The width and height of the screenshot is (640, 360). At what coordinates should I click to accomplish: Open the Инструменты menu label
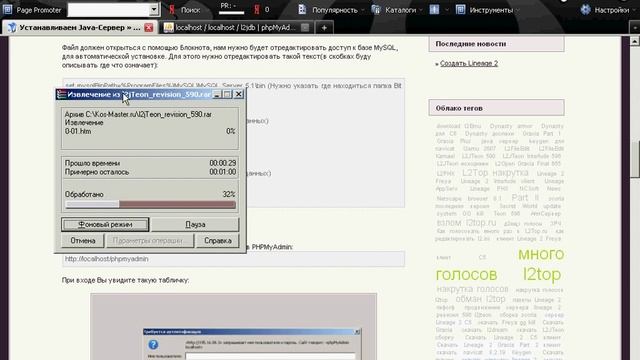(491, 10)
